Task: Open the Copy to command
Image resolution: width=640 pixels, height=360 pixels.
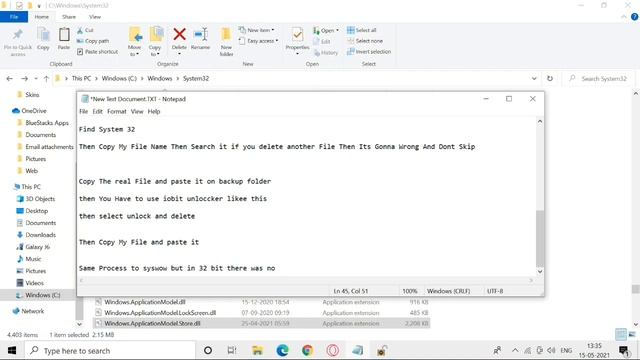Action: click(x=156, y=42)
